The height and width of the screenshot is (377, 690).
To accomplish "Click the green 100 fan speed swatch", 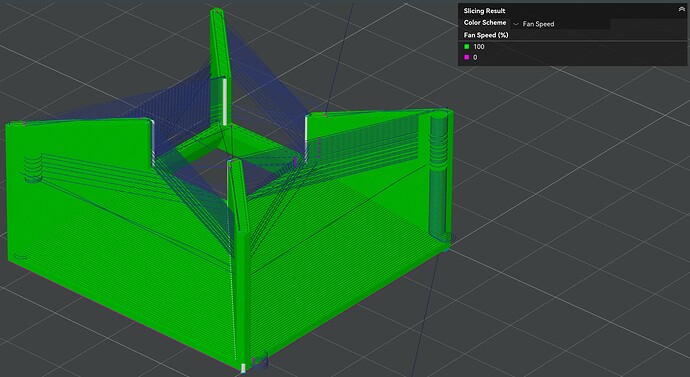I will (467, 47).
